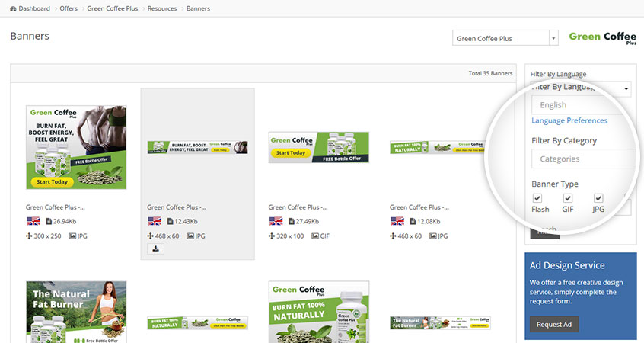Screen dimensions: 644x343
Task: Download the 12.43Kb banner via download icon
Action: pyautogui.click(x=155, y=248)
